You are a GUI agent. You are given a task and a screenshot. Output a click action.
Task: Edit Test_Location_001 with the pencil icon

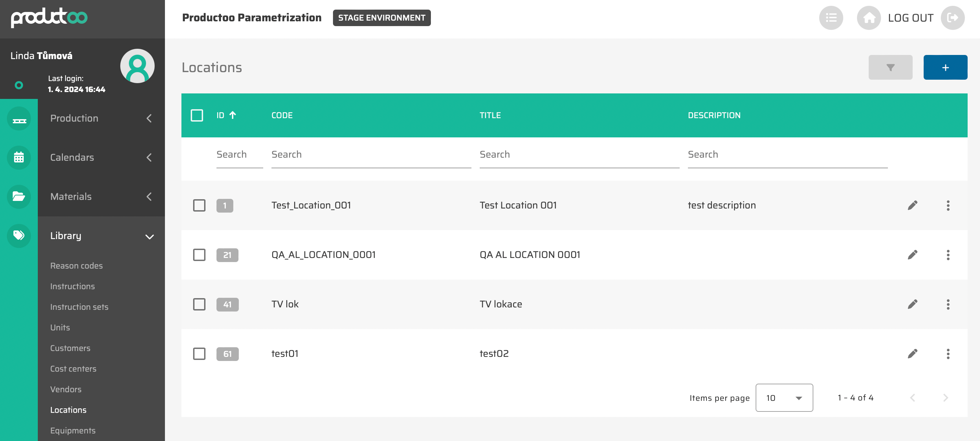[912, 205]
